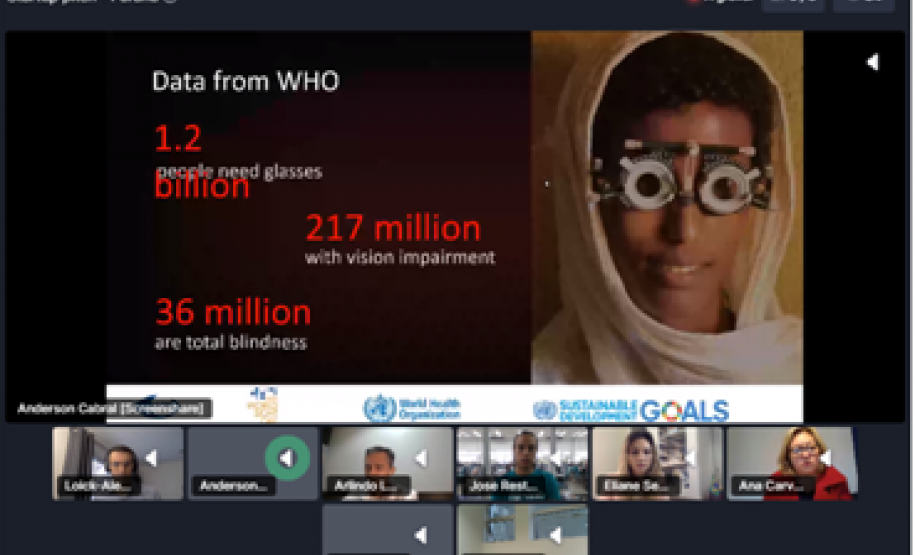
Task: Select Loick-Ale's participant name label
Action: (97, 486)
